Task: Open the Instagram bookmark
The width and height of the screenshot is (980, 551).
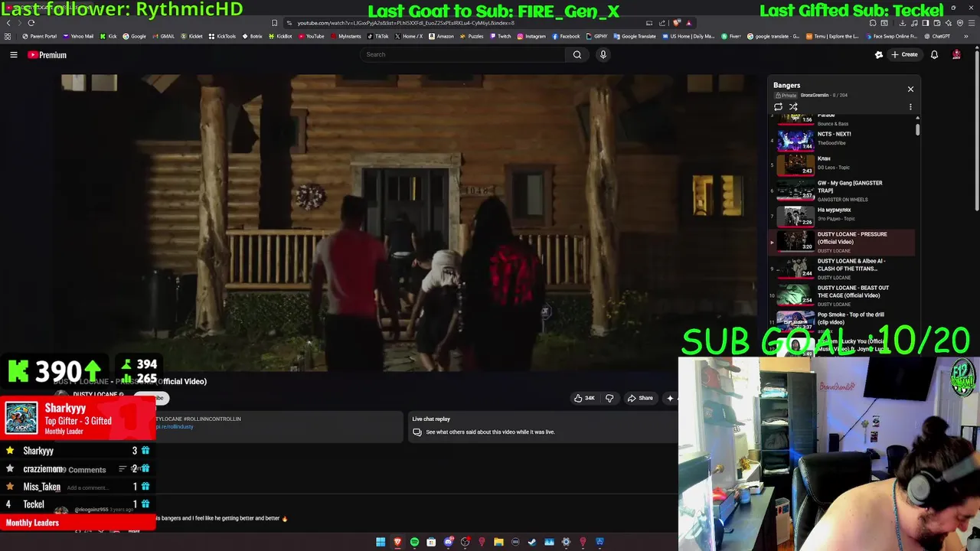Action: pyautogui.click(x=531, y=36)
